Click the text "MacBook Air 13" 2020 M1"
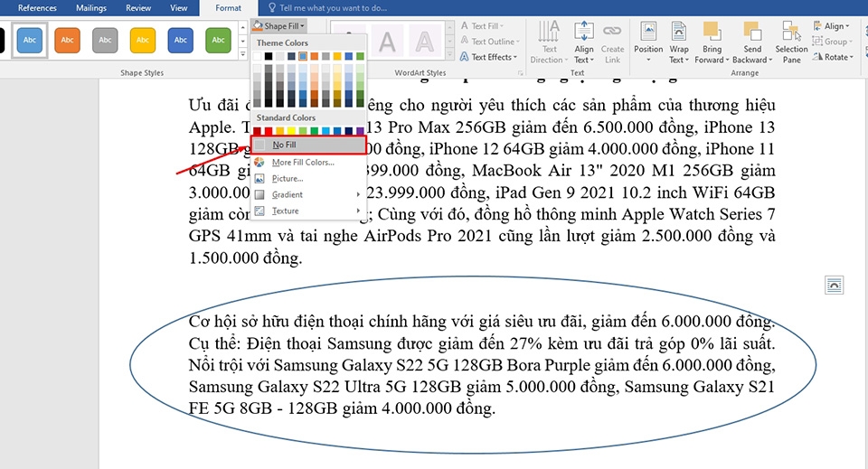Viewport: 868px width, 469px height. point(575,171)
